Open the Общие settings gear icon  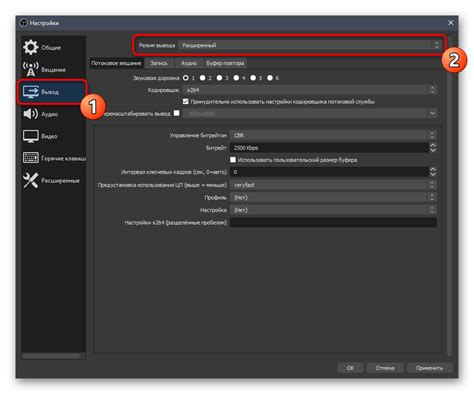[x=31, y=47]
